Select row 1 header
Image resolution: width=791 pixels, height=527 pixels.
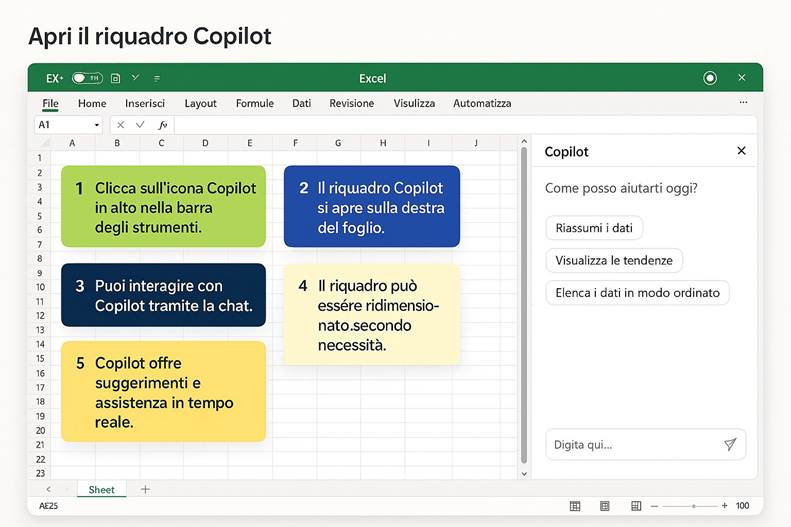[x=40, y=158]
